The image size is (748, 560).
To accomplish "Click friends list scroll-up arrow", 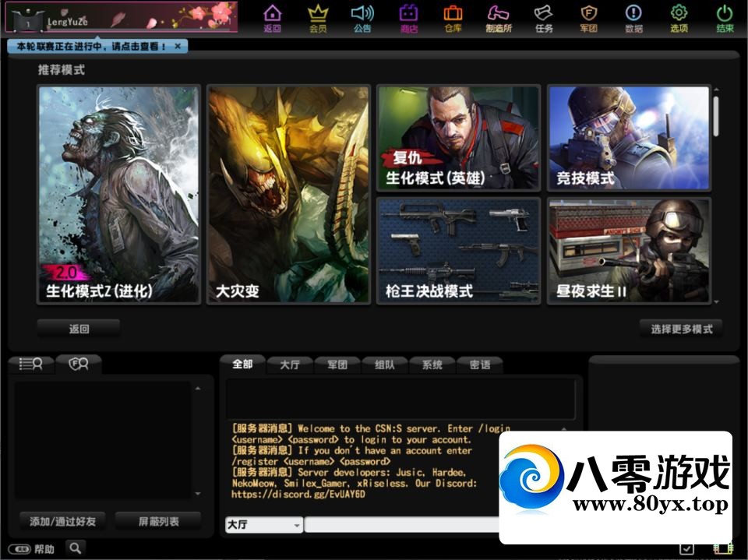I will coord(198,389).
